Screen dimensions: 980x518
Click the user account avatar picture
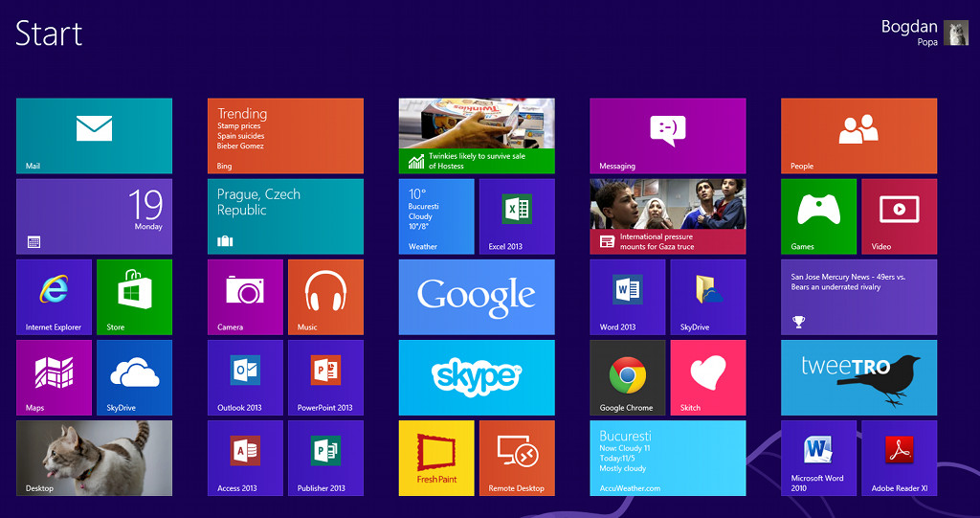[956, 33]
